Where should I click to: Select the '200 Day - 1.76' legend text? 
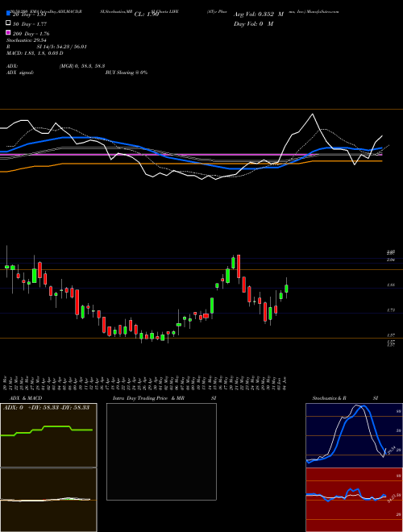pos(31,34)
